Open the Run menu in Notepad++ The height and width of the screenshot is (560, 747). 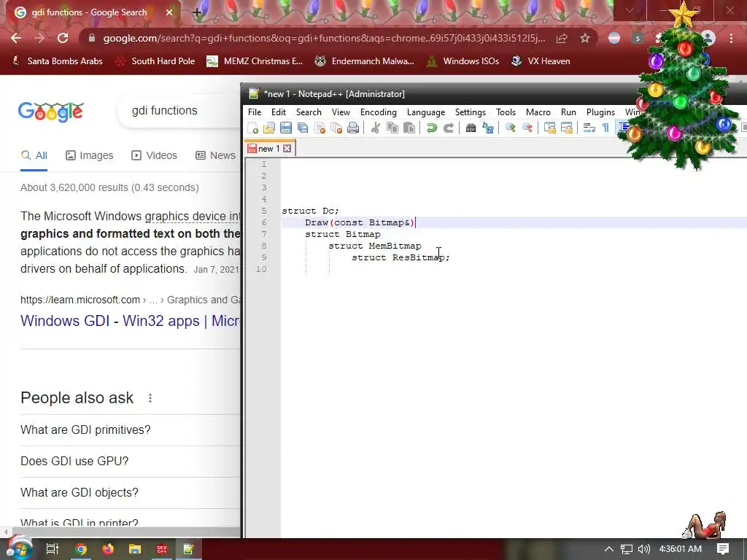click(x=568, y=112)
